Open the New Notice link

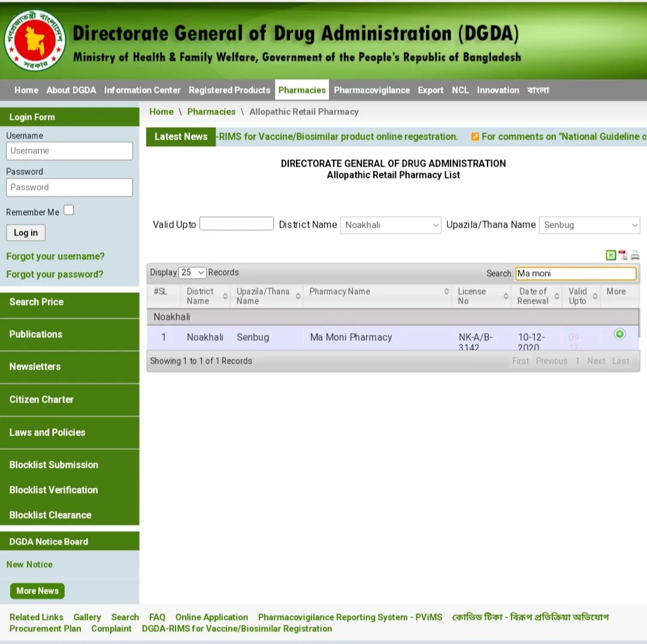point(29,564)
